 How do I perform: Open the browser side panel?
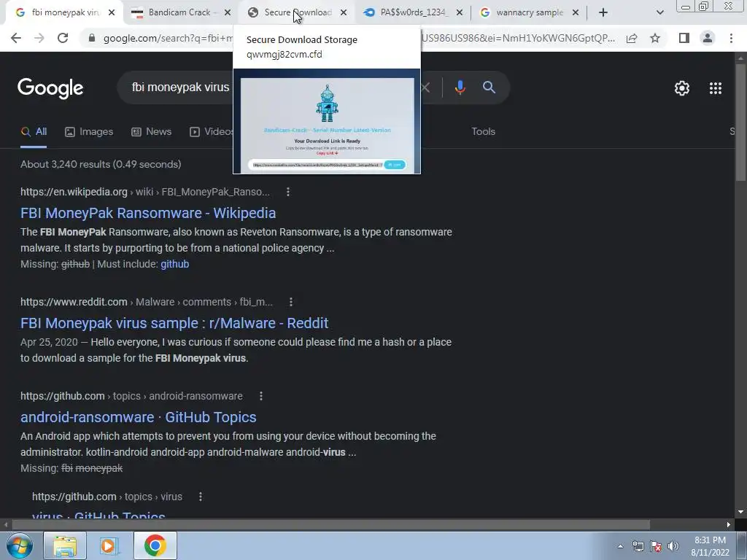[684, 38]
